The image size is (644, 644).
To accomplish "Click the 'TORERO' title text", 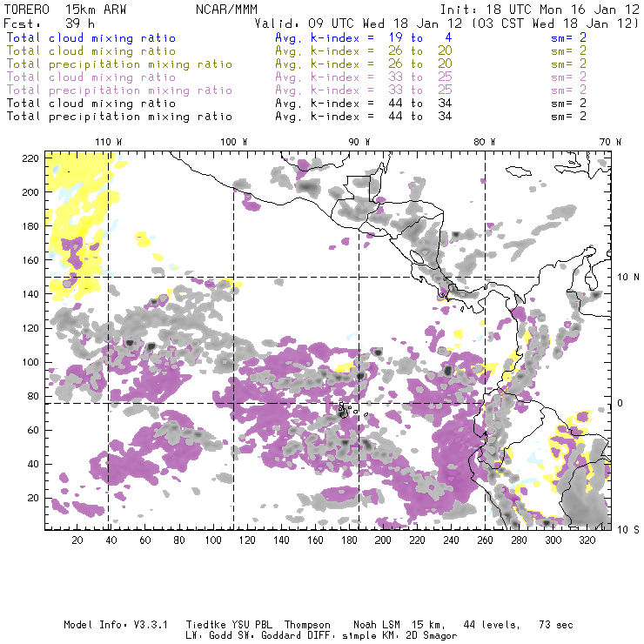I will click(27, 9).
